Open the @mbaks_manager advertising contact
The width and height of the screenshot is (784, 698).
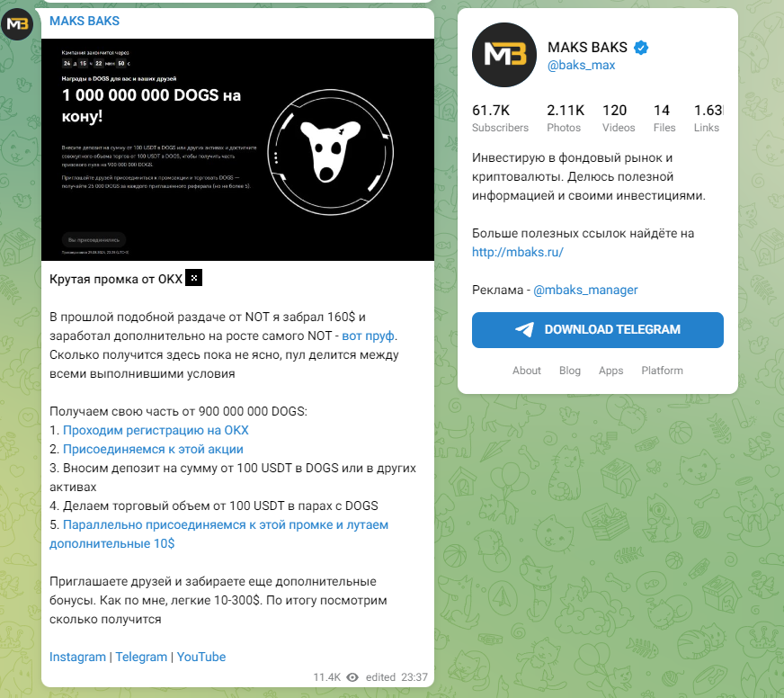tap(585, 291)
